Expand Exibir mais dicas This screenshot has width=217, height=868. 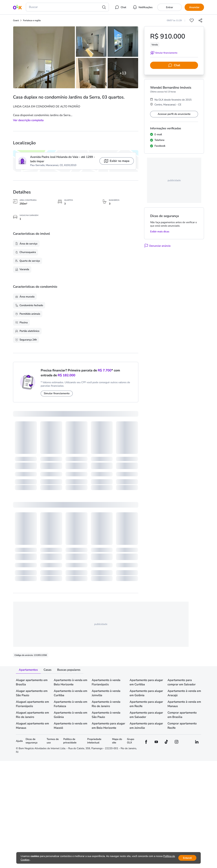point(160,231)
